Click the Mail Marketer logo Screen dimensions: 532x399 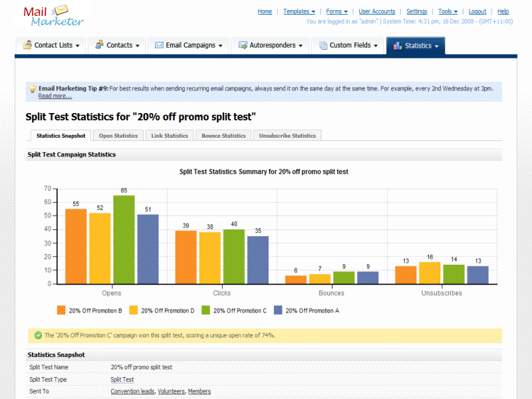[54, 17]
